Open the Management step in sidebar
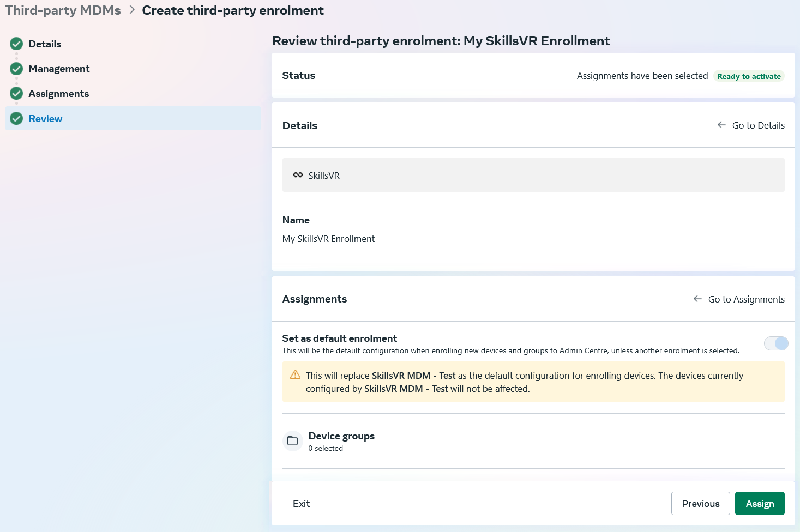 click(x=59, y=69)
